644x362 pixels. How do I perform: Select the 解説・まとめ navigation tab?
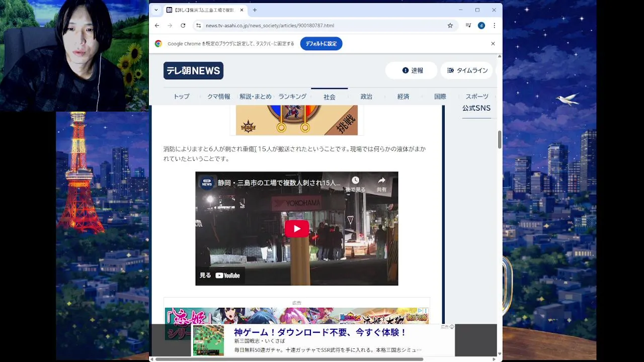coord(255,97)
